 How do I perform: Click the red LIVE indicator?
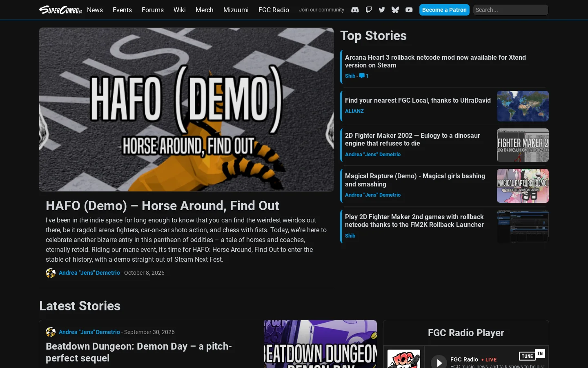pos(489,360)
